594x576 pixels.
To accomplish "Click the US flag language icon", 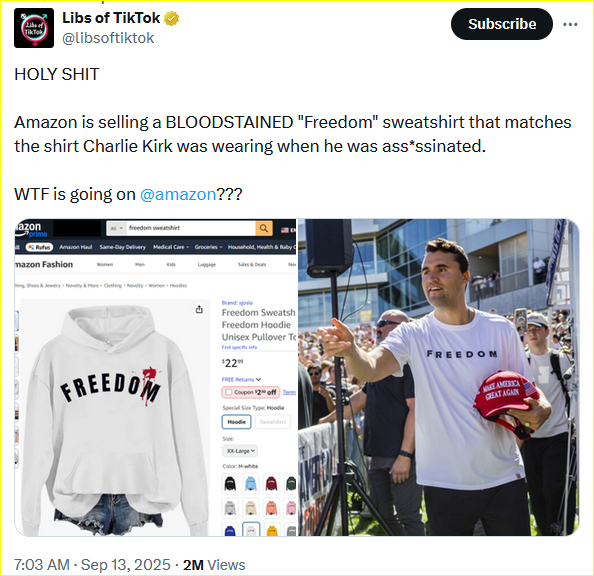I will (x=285, y=230).
